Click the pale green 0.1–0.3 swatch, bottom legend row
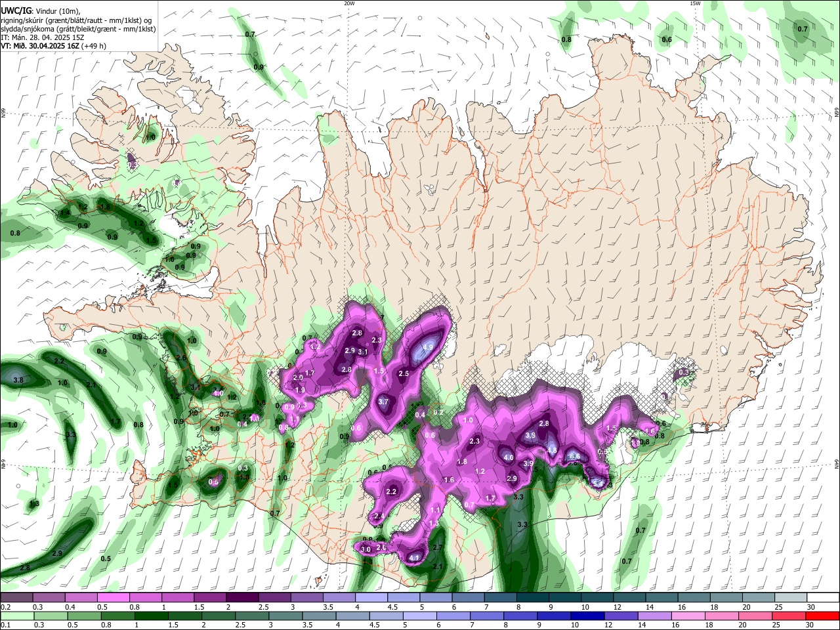This screenshot has height=630, width=840. (x=16, y=616)
